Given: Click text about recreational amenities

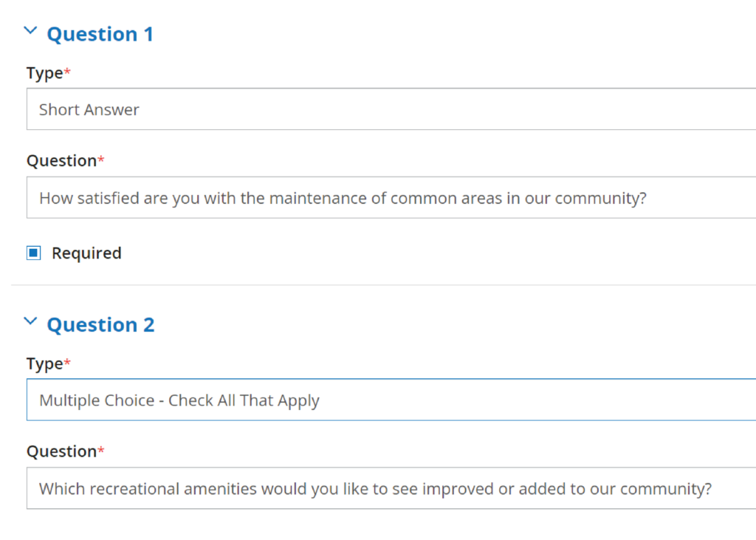Looking at the screenshot, I should tap(376, 489).
